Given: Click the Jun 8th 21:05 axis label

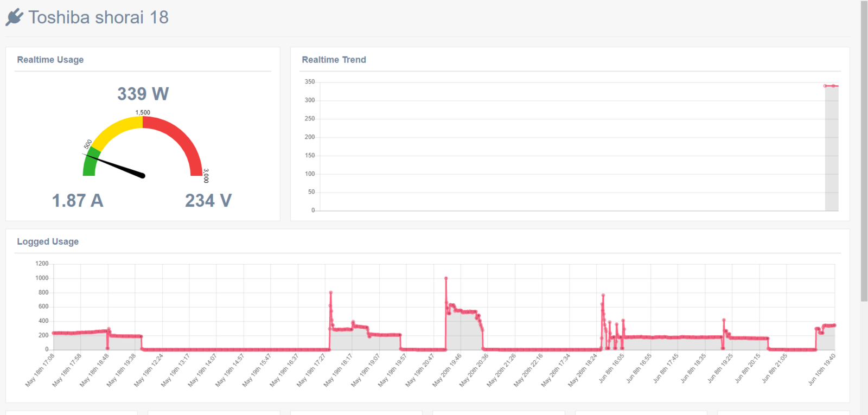Looking at the screenshot, I should [x=774, y=369].
